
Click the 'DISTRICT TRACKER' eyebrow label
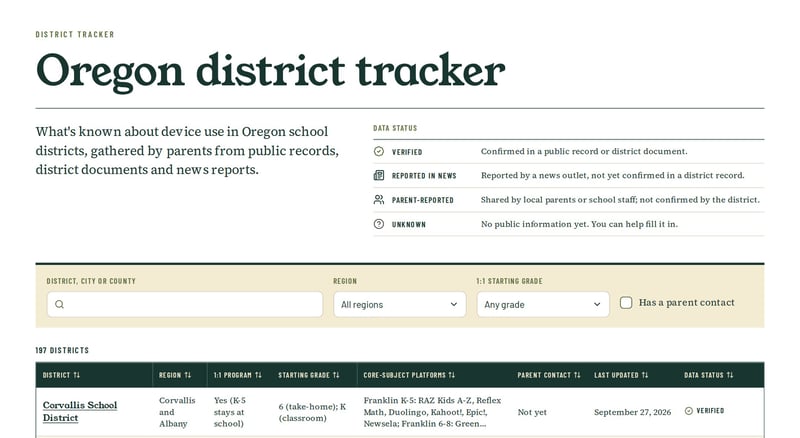75,34
